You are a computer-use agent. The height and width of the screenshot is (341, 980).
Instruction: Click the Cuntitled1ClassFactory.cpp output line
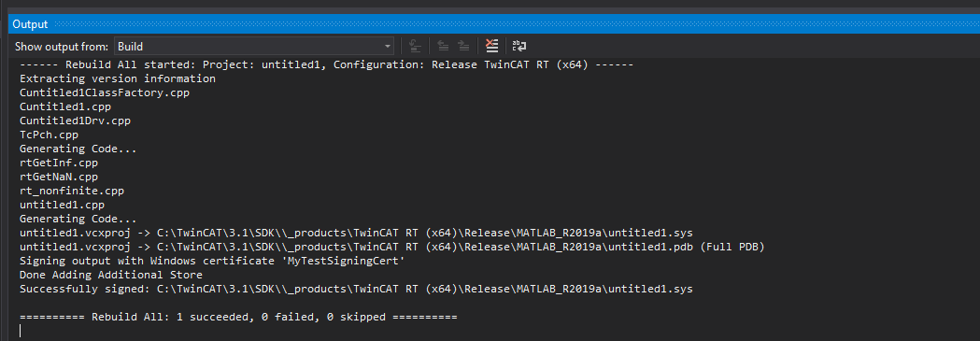tap(105, 93)
